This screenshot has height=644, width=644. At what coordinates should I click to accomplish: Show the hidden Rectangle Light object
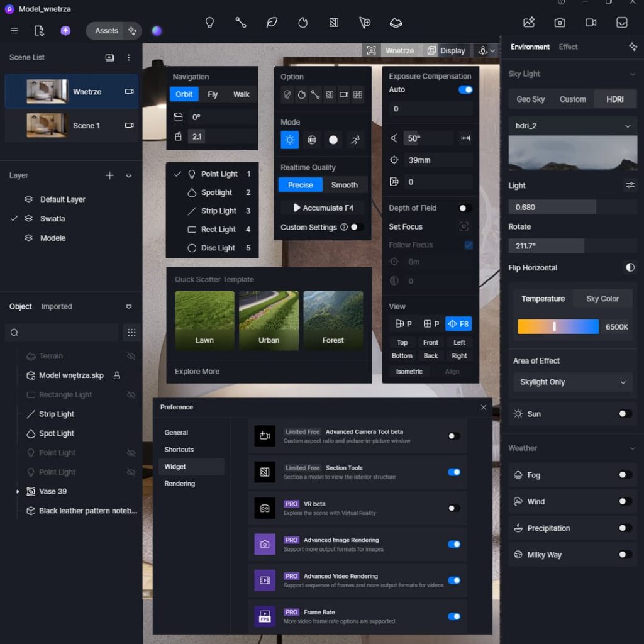tap(131, 395)
